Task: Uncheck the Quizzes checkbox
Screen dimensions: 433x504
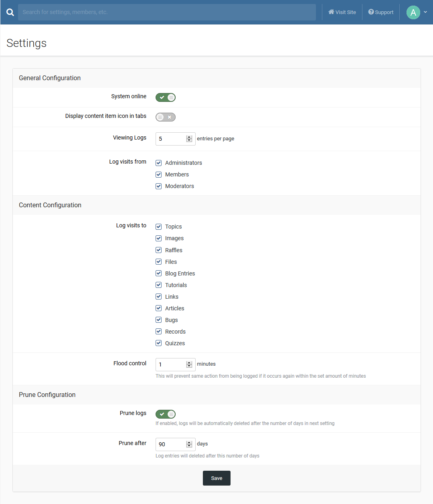Action: (x=159, y=343)
